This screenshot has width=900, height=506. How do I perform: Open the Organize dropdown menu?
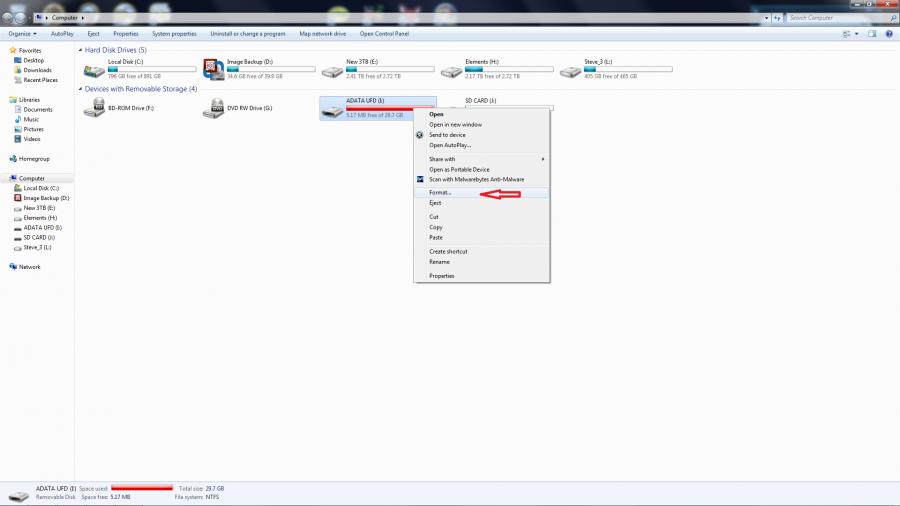(x=22, y=34)
